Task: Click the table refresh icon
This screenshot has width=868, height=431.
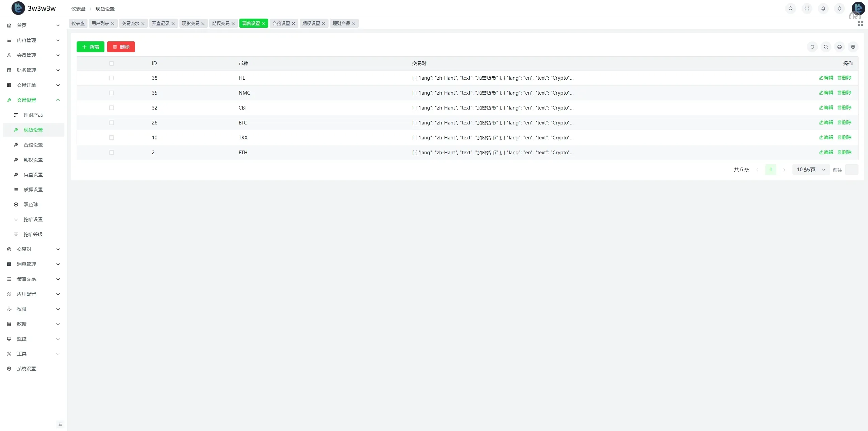Action: (x=812, y=47)
